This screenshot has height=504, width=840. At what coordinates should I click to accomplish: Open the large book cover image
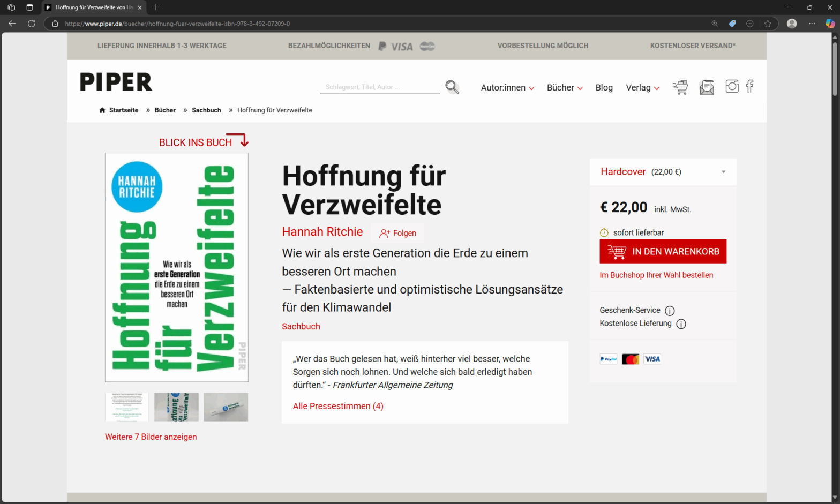(x=177, y=267)
